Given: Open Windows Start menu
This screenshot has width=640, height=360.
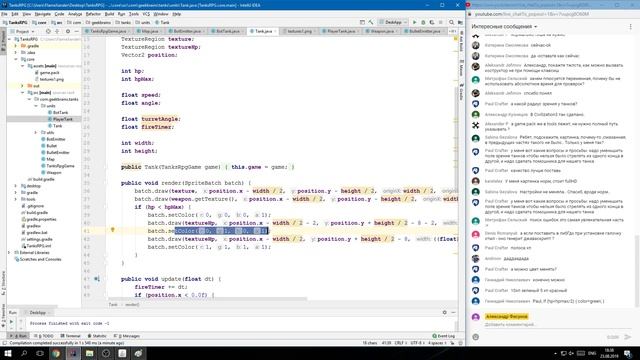Looking at the screenshot, I should pyautogui.click(x=8, y=353).
